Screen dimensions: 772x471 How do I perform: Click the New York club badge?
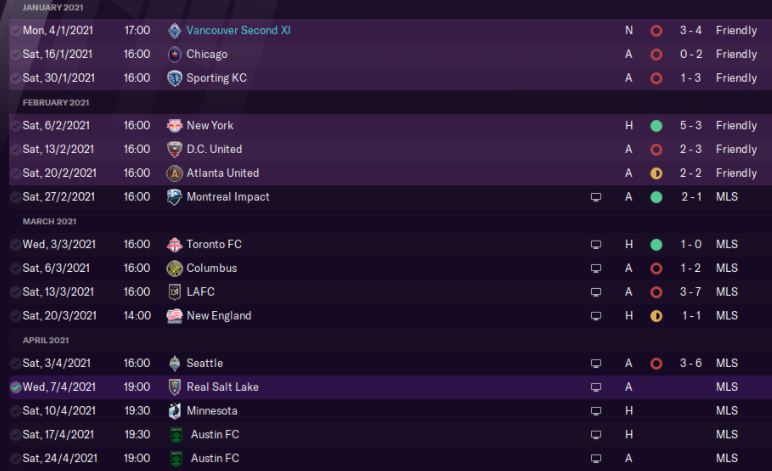tap(175, 126)
